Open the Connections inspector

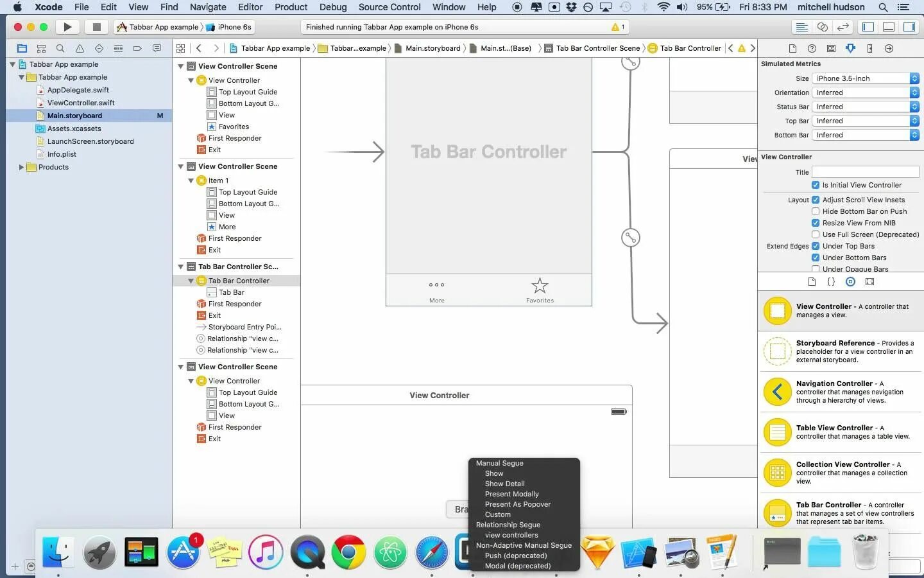point(889,48)
